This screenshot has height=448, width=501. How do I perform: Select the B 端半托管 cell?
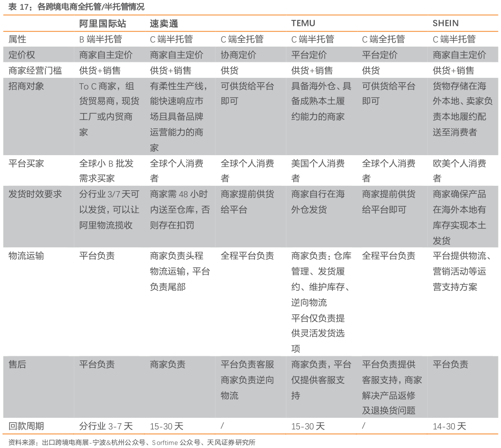(101, 39)
